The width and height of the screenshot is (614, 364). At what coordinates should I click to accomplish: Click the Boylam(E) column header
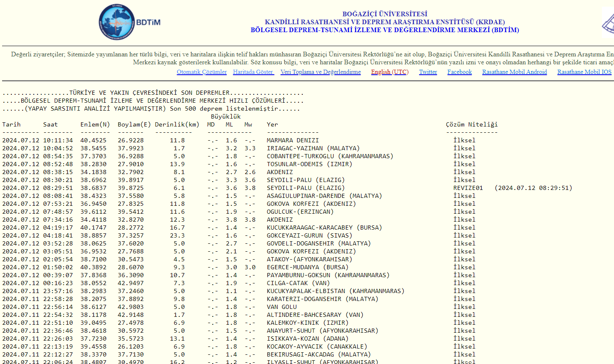point(134,124)
